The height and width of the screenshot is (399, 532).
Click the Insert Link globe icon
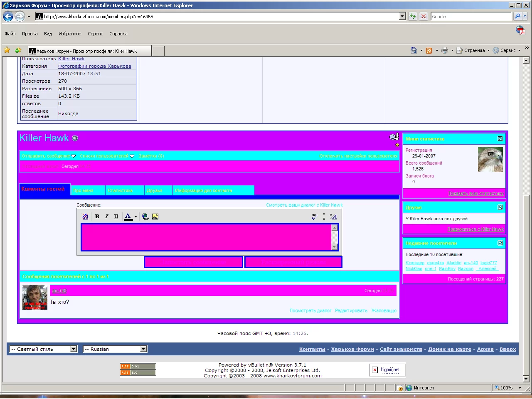pyautogui.click(x=145, y=217)
